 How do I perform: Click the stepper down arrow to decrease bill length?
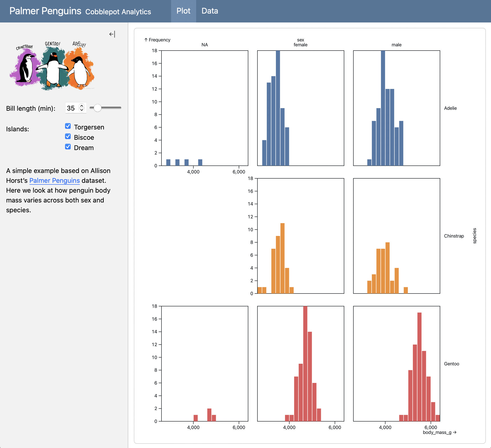click(82, 110)
